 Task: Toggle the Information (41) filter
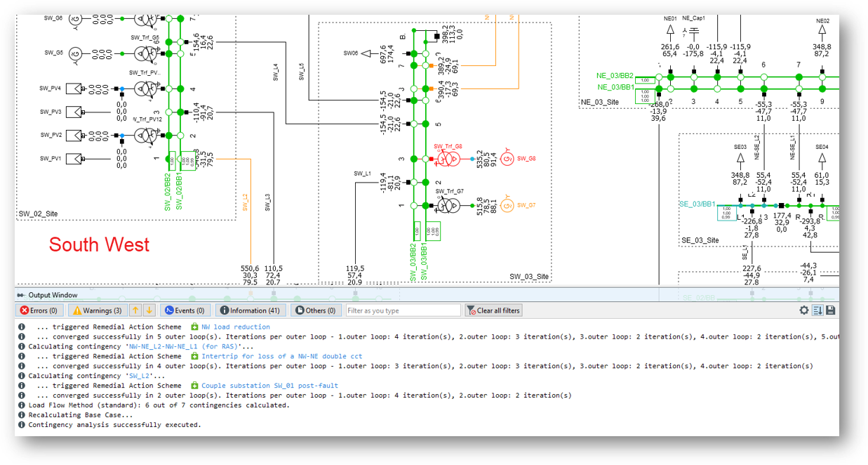251,310
